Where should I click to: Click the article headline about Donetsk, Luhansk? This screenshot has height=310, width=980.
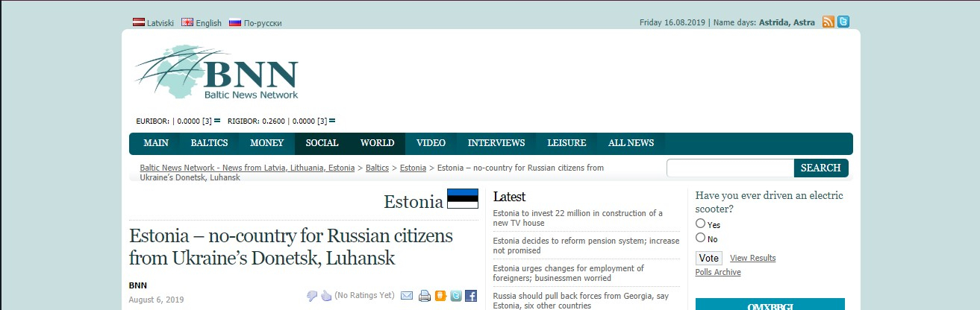(x=291, y=247)
